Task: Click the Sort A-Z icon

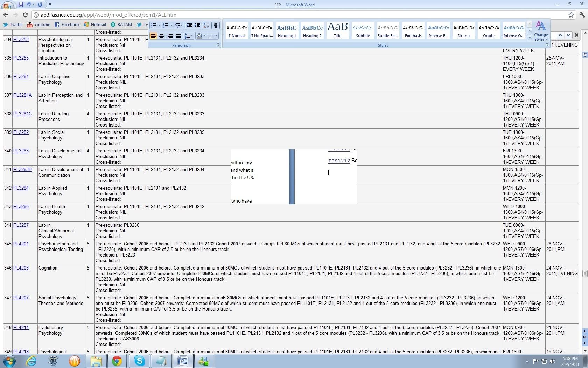Action: (206, 25)
